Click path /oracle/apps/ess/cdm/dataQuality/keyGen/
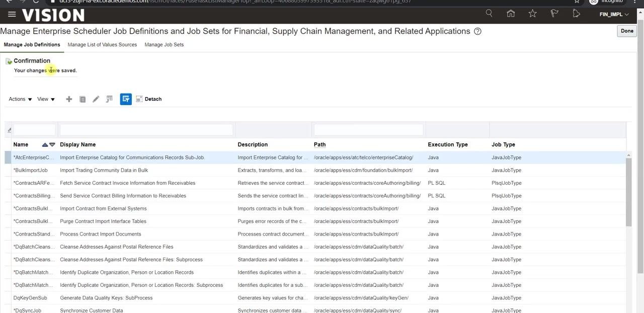The image size is (644, 313). [361, 298]
